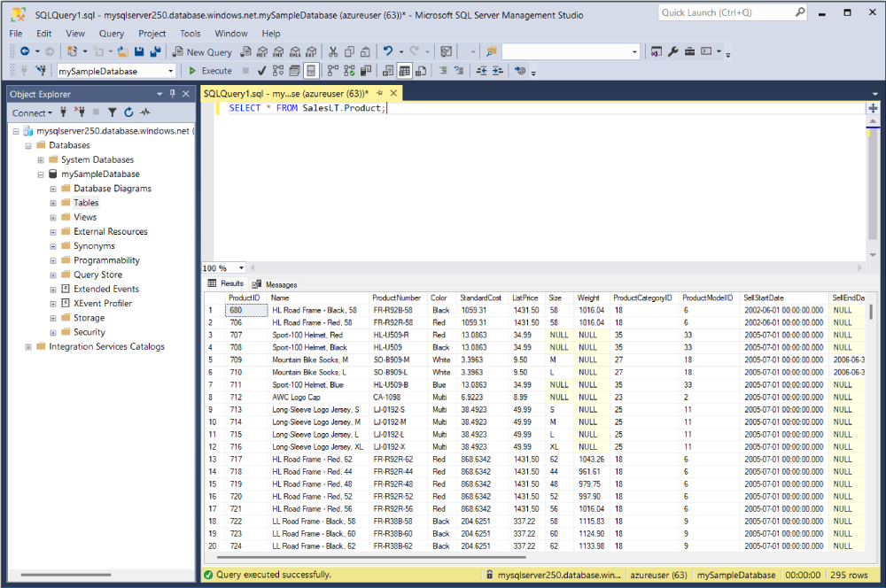Click the results grid vertical scrollbar
The width and height of the screenshot is (886, 588).
(x=871, y=313)
